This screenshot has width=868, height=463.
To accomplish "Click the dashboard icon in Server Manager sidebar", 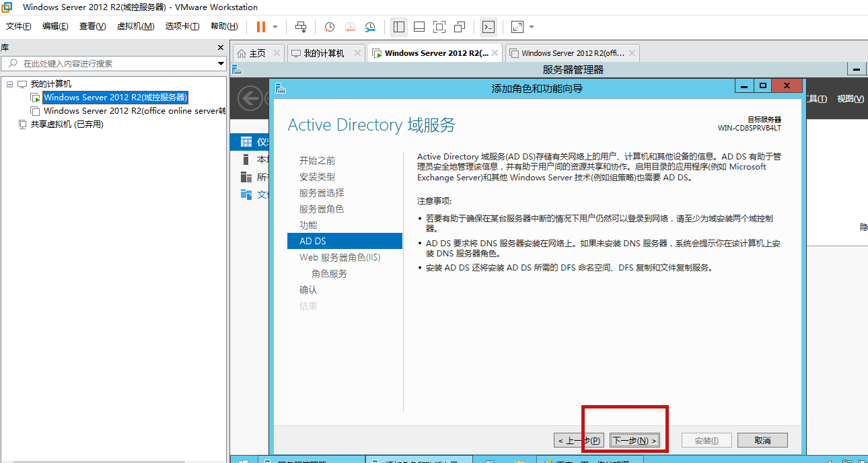I will coord(246,142).
